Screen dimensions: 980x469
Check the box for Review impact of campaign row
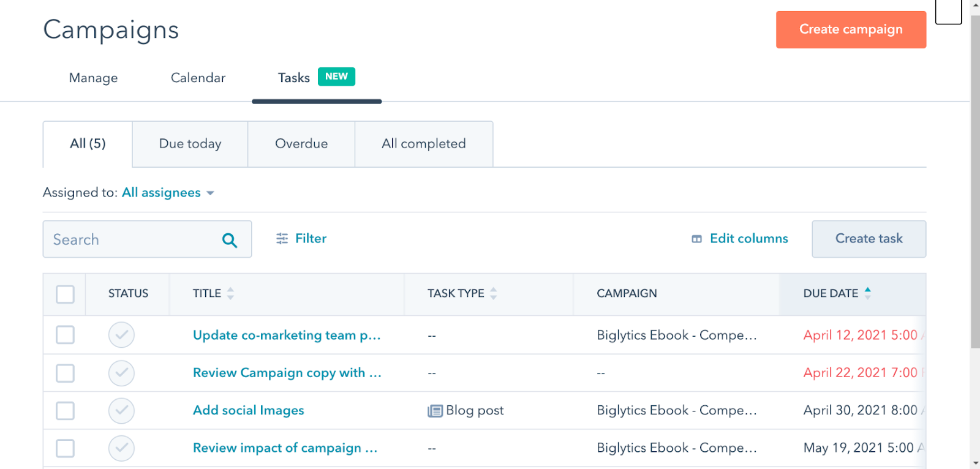coord(65,448)
